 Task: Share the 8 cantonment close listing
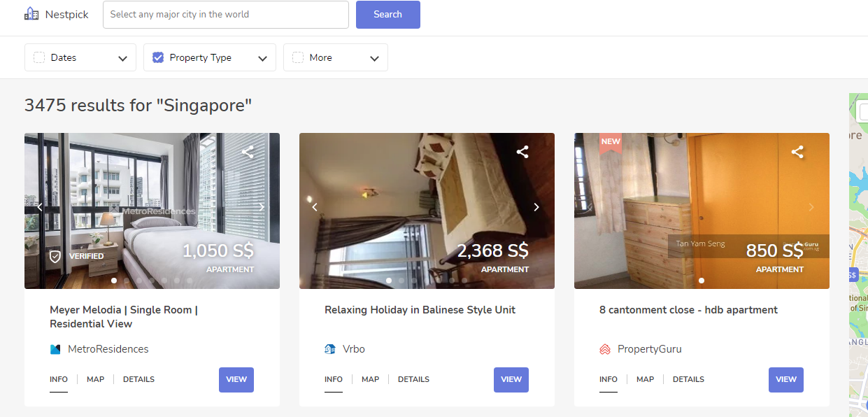pos(797,152)
